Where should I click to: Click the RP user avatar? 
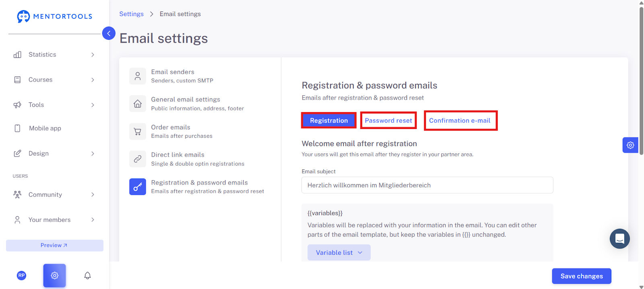[22, 275]
